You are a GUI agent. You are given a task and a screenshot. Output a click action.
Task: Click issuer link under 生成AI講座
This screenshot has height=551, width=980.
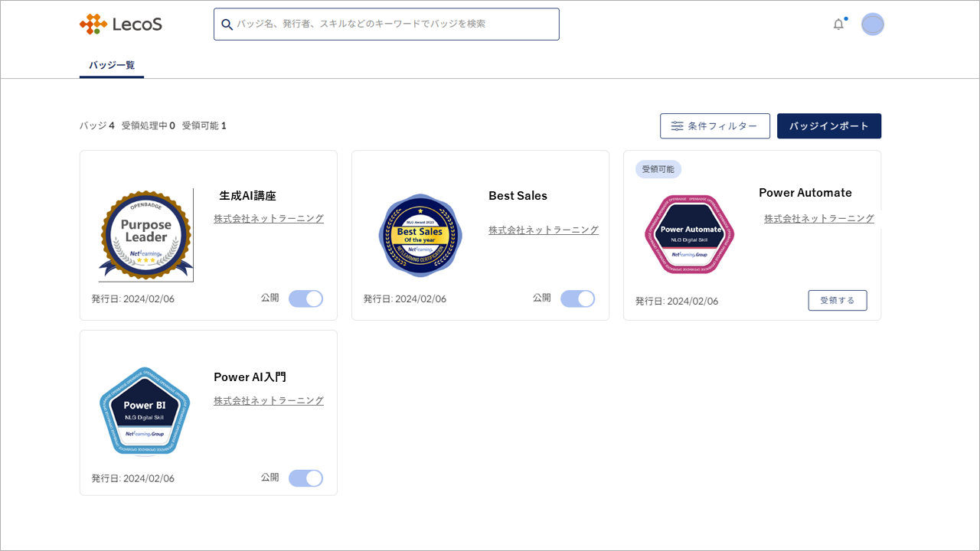click(269, 219)
